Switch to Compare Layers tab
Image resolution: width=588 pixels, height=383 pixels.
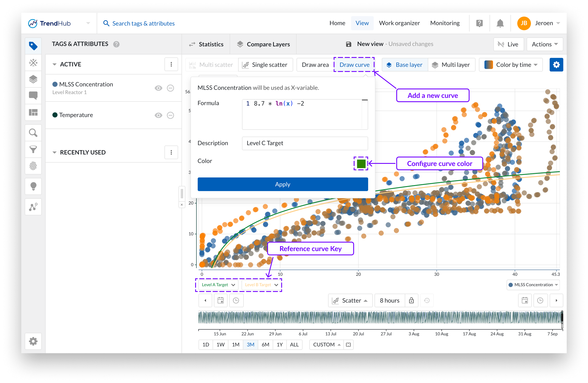click(263, 44)
